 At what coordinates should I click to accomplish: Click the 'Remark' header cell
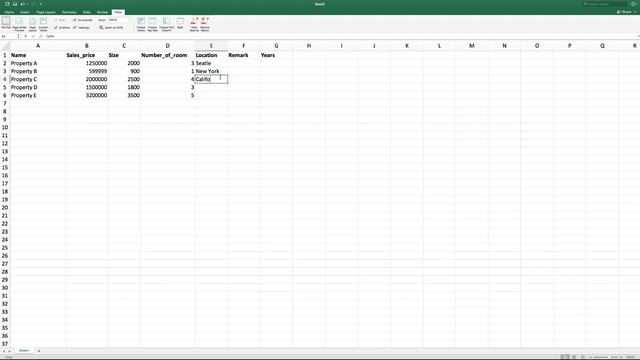tap(244, 55)
